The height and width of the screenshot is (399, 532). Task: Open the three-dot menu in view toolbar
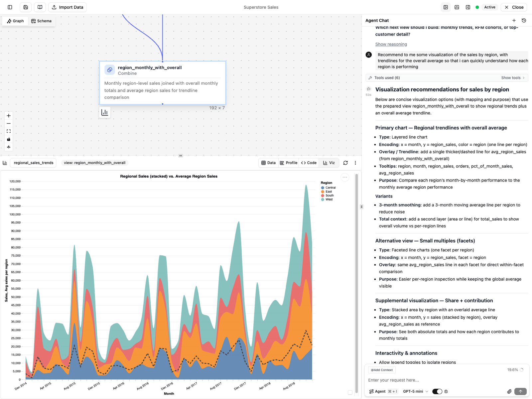pyautogui.click(x=355, y=163)
